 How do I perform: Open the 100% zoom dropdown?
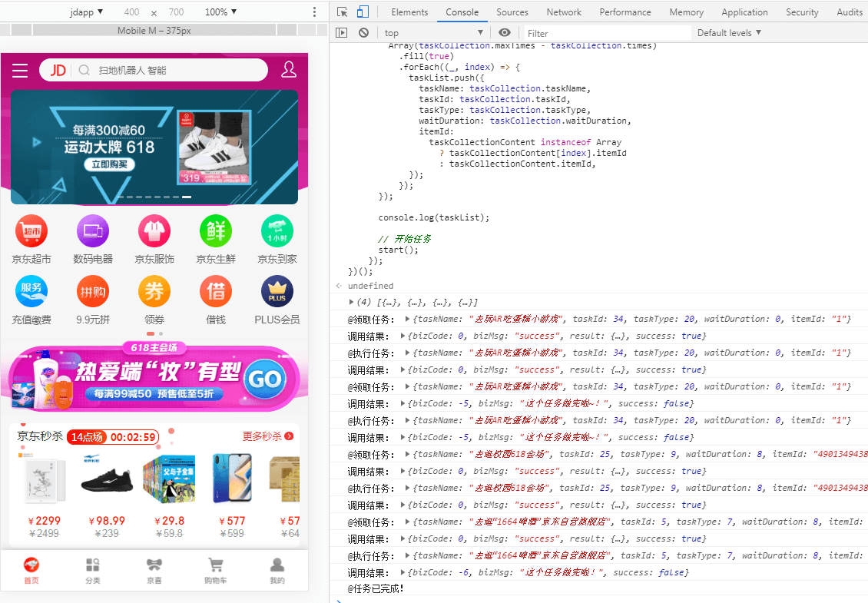[221, 12]
